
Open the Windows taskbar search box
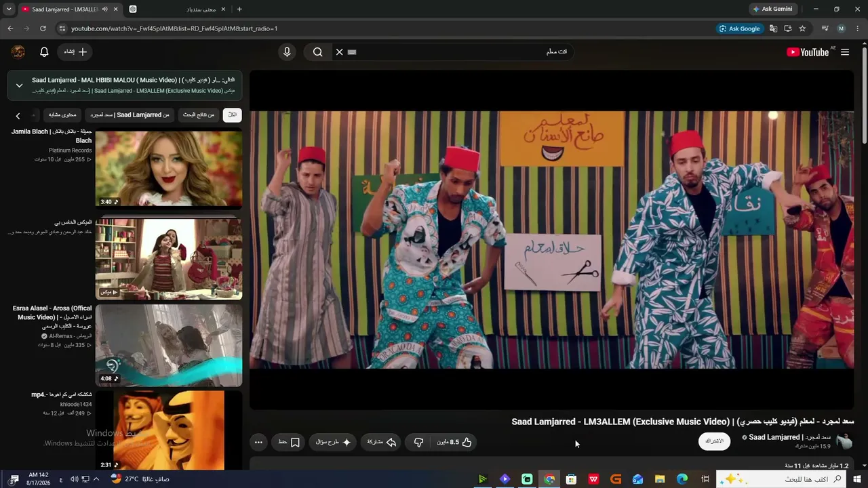click(781, 479)
